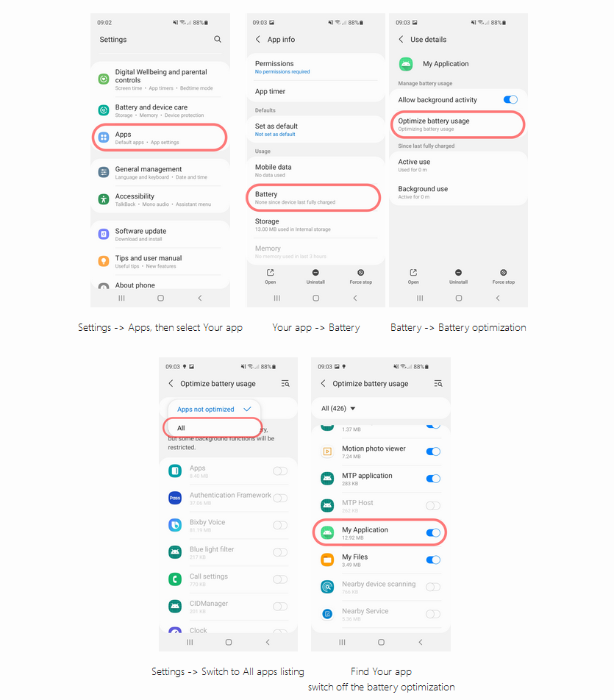Open Set as default entry
Viewport: 614px width, 700px height.
315,129
